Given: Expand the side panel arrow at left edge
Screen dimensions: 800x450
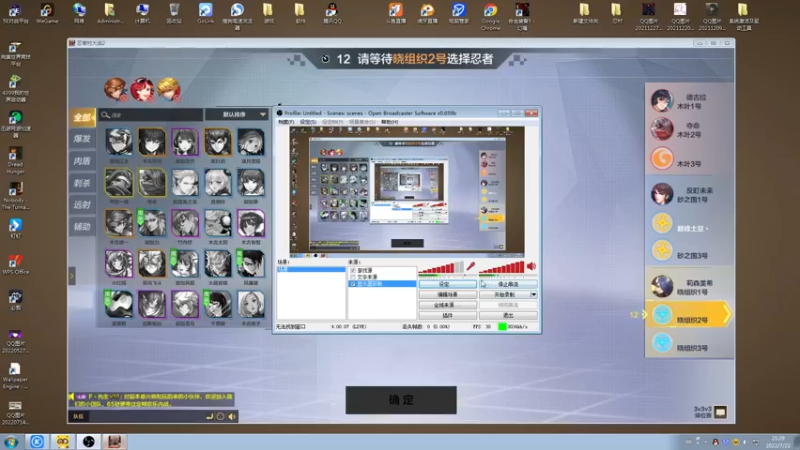Looking at the screenshot, I should click(x=72, y=276).
